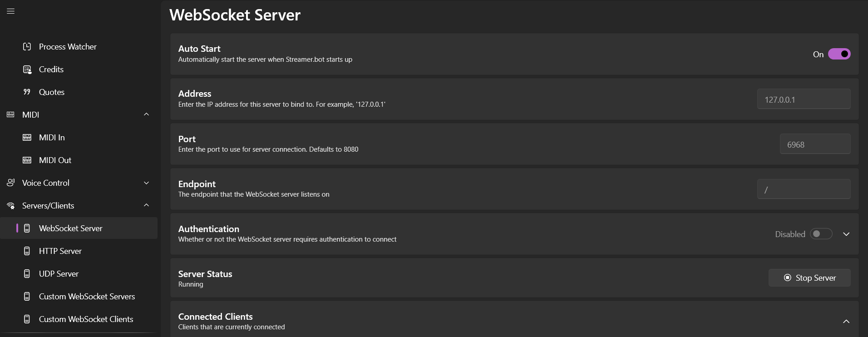
Task: Click the Port field showing 6968
Action: pos(815,144)
